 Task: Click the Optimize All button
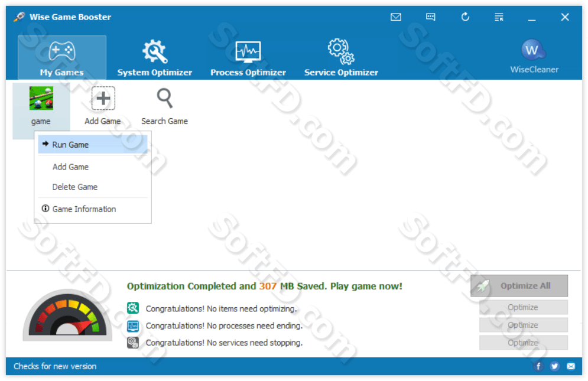(519, 286)
